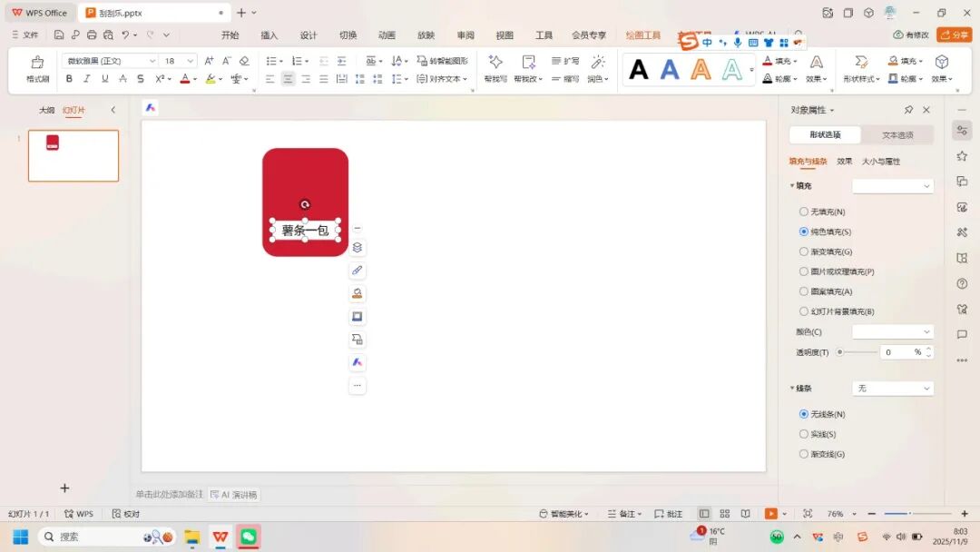Select the slide thumbnail in the left panel
The height and width of the screenshot is (552, 980).
tap(73, 155)
